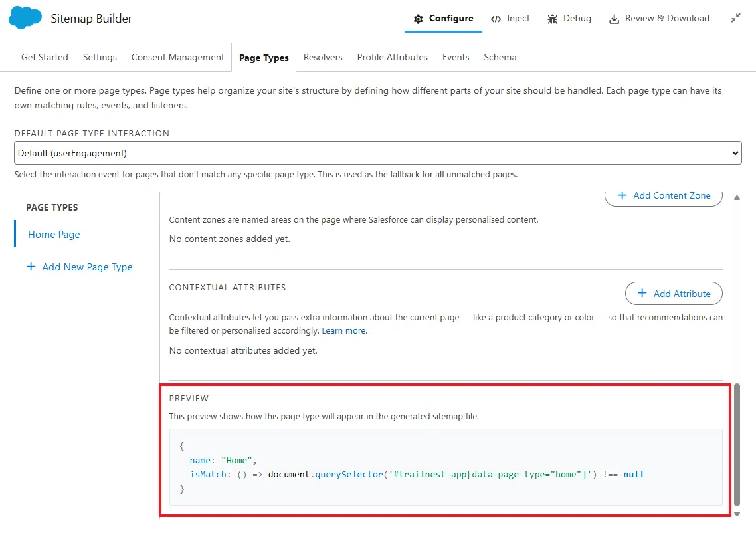
Task: Click 'No content zones added yet.' text
Action: [229, 239]
